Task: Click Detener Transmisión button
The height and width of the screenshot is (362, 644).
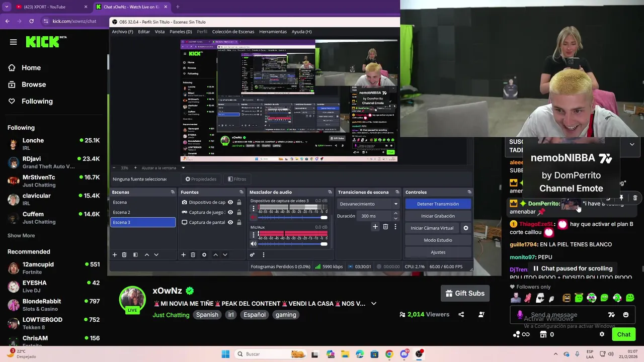Action: pos(438,204)
